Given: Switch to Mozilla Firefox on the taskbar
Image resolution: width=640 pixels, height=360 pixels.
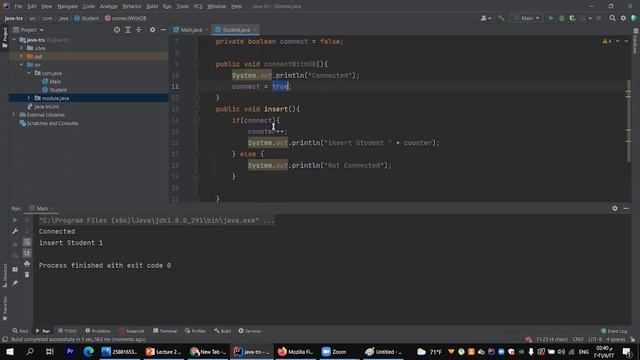Looking at the screenshot, I should (295, 351).
